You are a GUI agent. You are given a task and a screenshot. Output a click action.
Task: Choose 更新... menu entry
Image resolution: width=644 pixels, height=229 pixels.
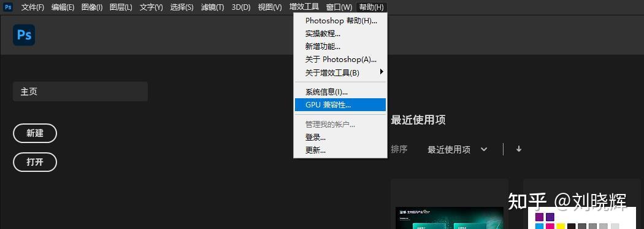coord(340,150)
